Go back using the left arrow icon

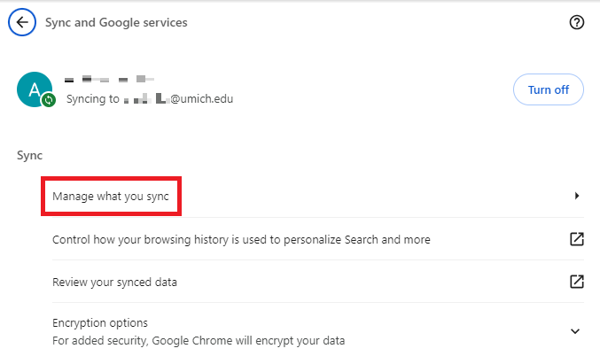coord(21,22)
